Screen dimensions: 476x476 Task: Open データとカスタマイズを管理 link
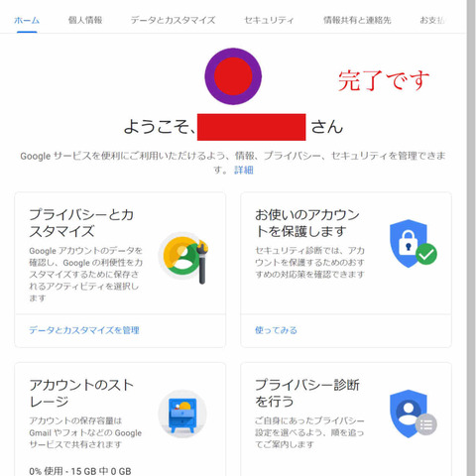(84, 330)
